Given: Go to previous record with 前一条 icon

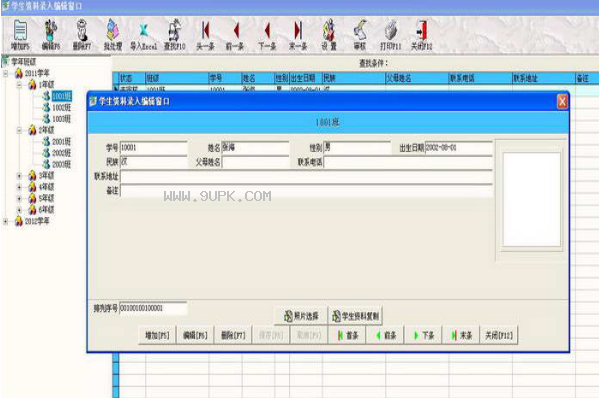Looking at the screenshot, I should 235,35.
